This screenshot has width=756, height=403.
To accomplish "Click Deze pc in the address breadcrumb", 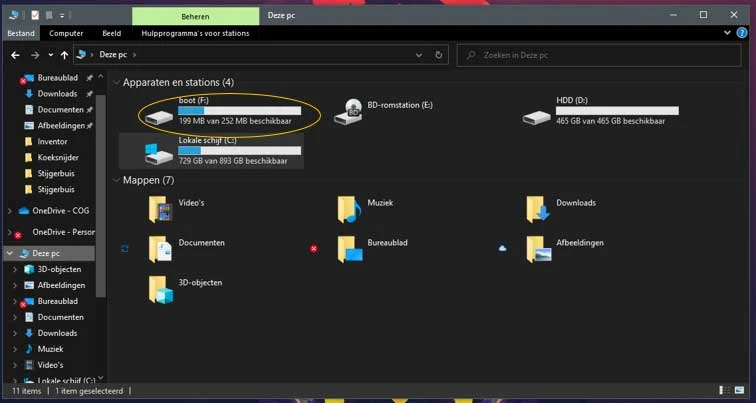I will click(113, 55).
